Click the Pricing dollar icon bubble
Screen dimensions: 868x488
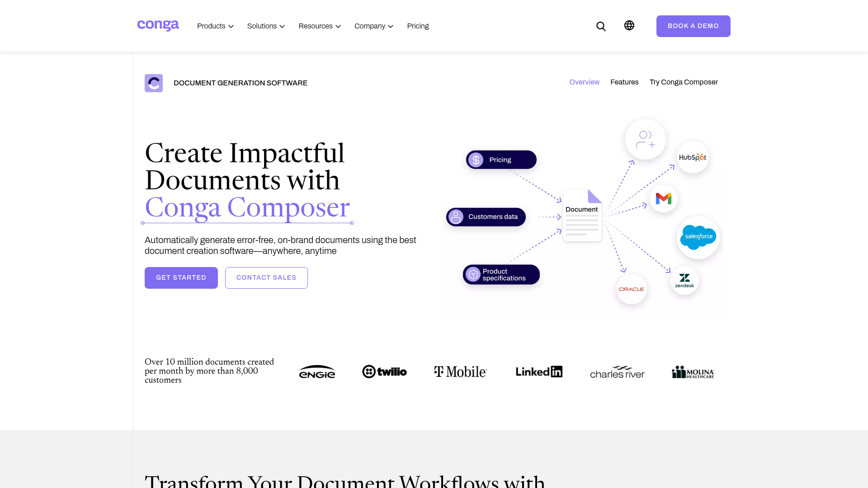coord(476,160)
